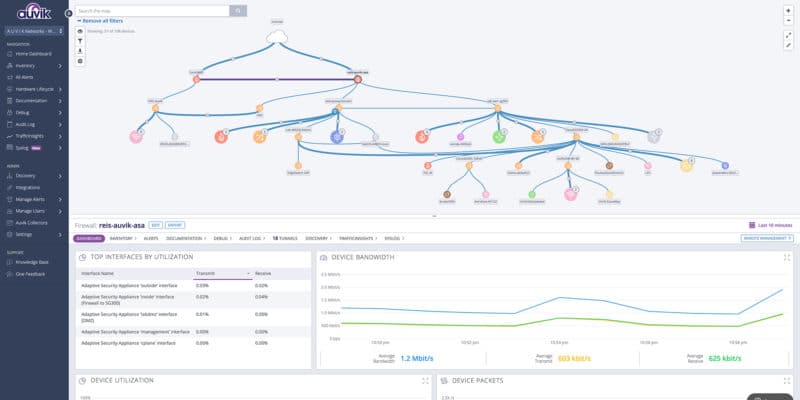Click Remove all filters link
800x400 pixels.
(103, 21)
